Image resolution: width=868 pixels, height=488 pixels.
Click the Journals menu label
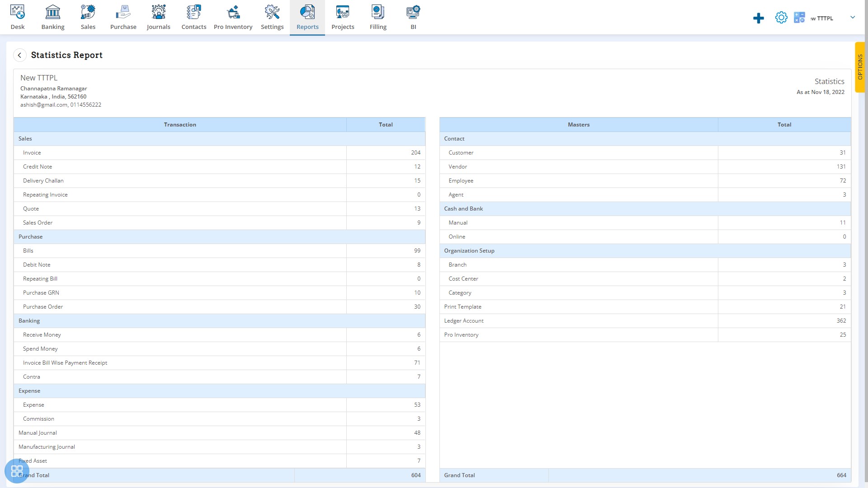click(x=159, y=27)
